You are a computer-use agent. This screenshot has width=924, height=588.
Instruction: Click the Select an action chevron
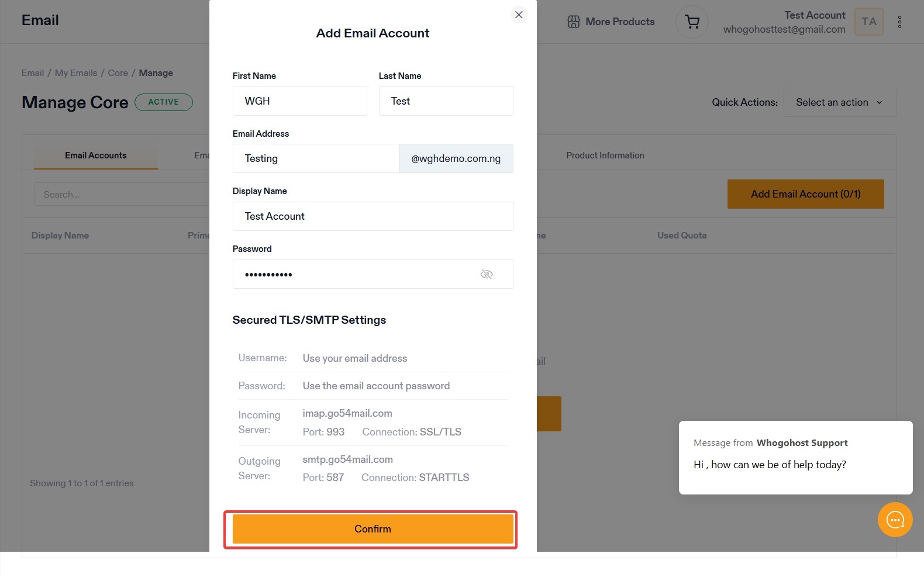(879, 102)
